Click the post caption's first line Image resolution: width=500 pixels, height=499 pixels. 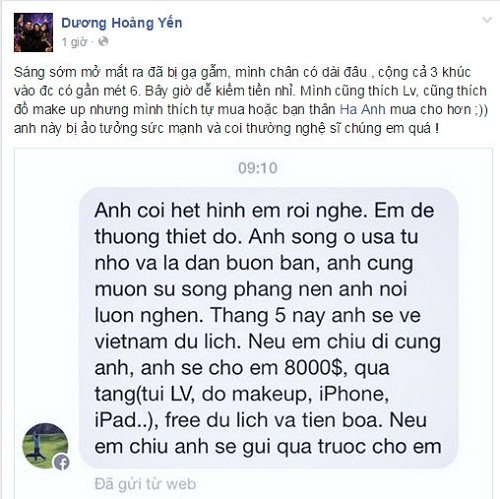(242, 72)
